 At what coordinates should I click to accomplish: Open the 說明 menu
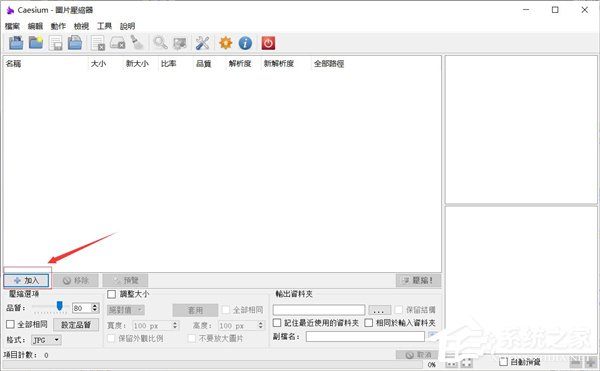[x=127, y=26]
